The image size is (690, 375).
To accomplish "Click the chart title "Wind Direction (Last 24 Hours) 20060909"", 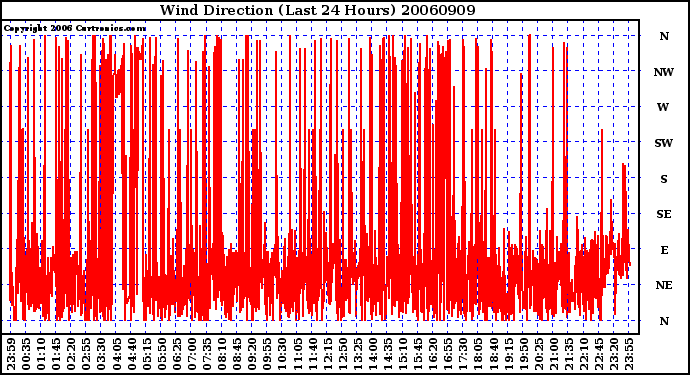I will pos(317,10).
